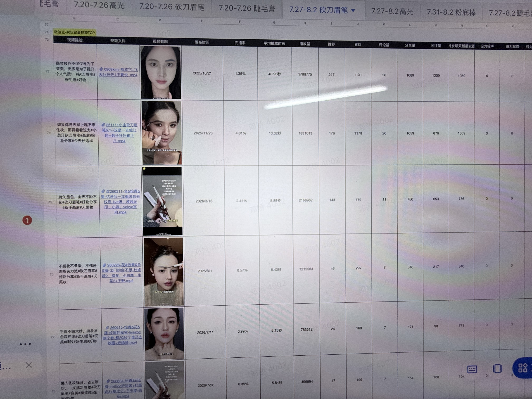Click the paperclip icon before 260615 file
This screenshot has height=399, width=532.
[x=107, y=327]
